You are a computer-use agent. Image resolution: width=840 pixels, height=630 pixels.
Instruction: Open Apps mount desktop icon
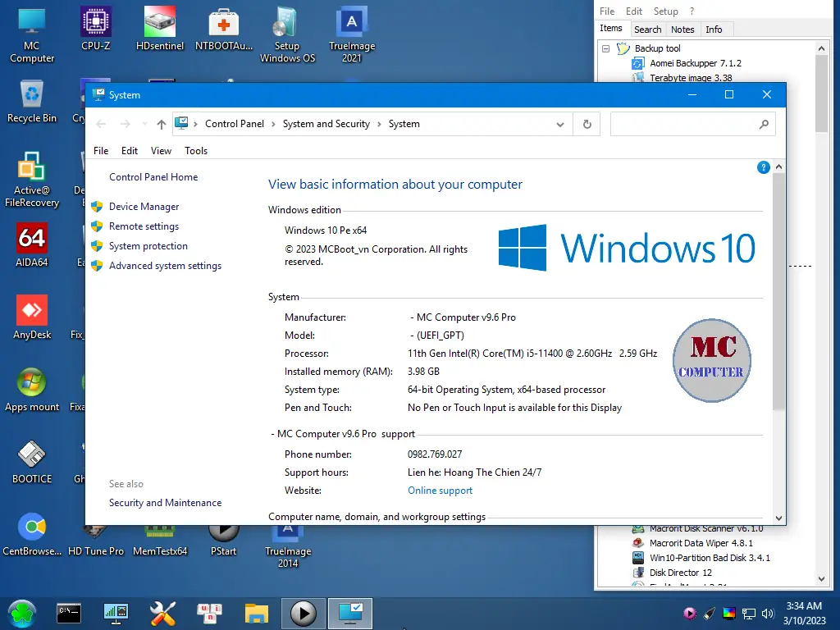pyautogui.click(x=32, y=390)
